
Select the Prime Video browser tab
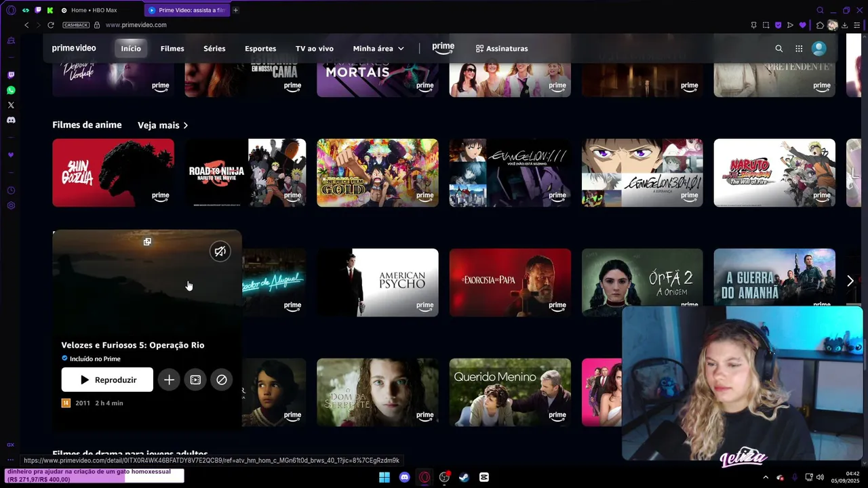point(186,10)
